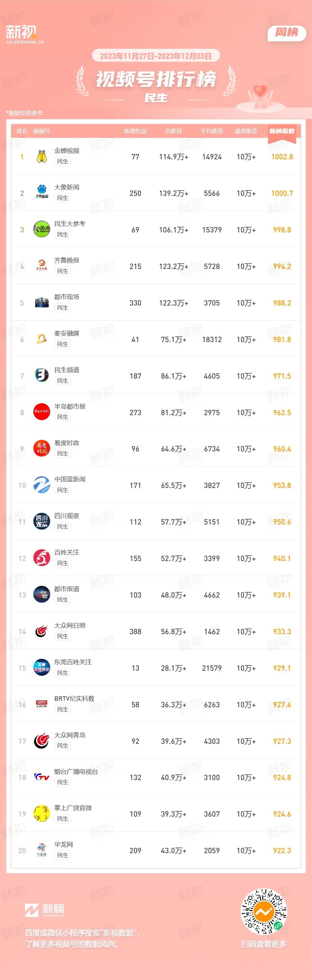Click the QR code 扫码查看更多
Image resolution: width=312 pixels, height=980 pixels.
tap(264, 912)
